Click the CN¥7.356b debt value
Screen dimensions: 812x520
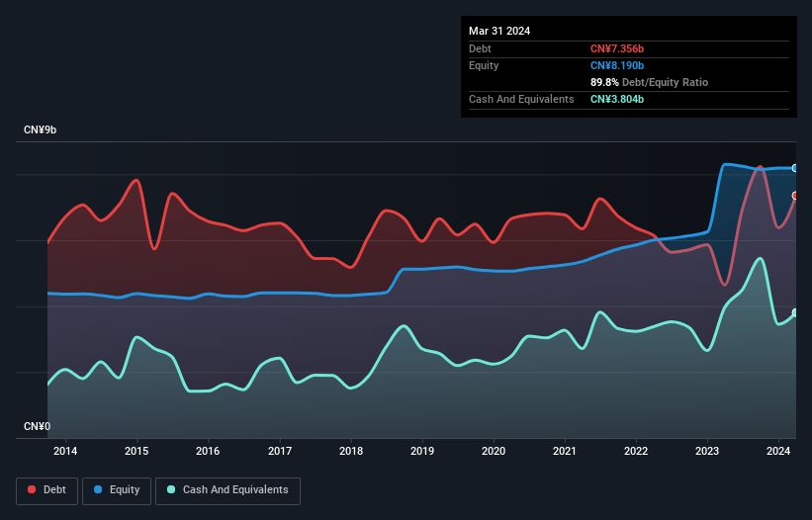coord(617,48)
